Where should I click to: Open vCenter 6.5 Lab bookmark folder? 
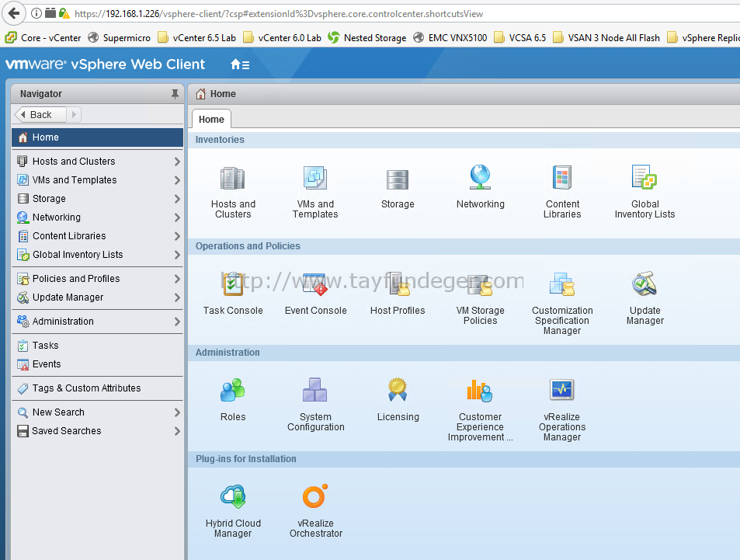(x=196, y=38)
